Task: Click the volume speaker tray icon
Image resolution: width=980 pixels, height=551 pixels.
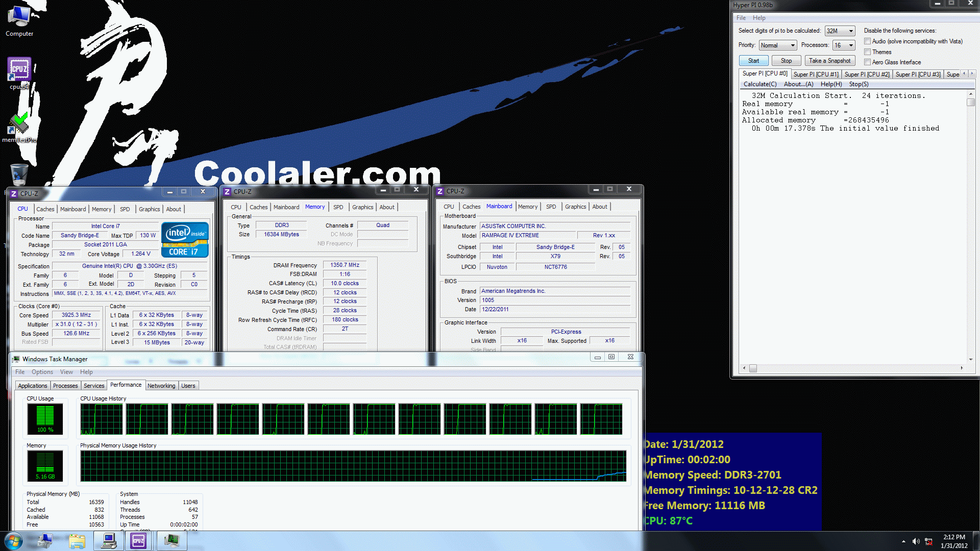Action: coord(916,541)
